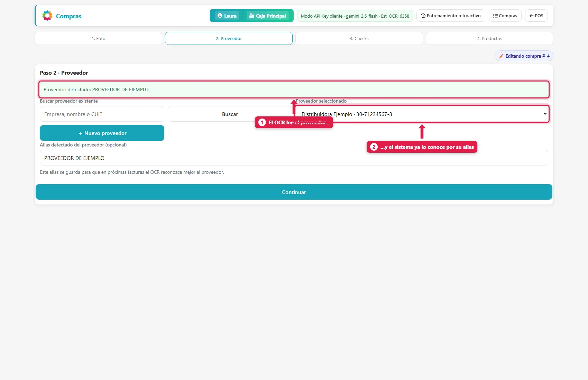Jump to the 4. Productos step
588x380 pixels.
click(x=489, y=38)
